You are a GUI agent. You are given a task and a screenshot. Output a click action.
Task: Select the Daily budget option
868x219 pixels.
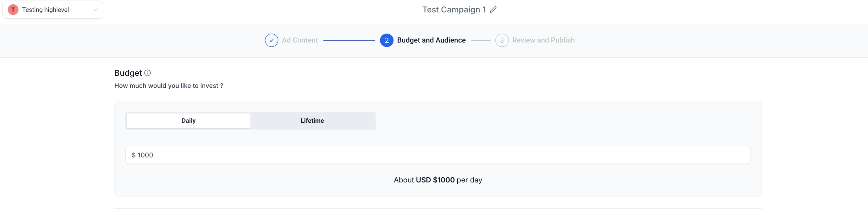pos(188,121)
